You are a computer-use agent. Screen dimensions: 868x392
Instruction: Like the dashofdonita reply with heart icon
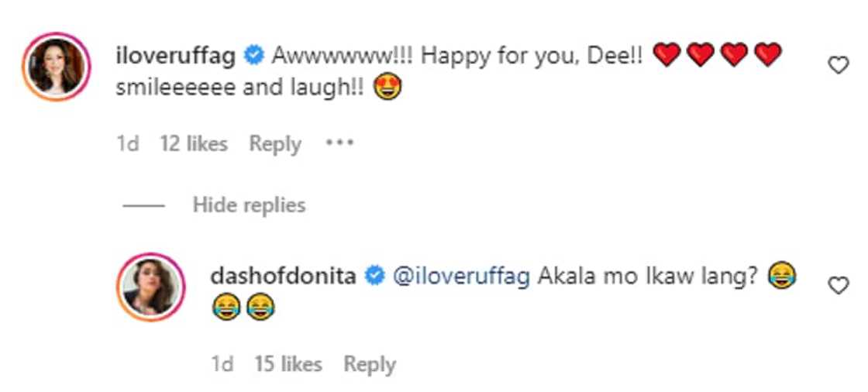click(839, 286)
